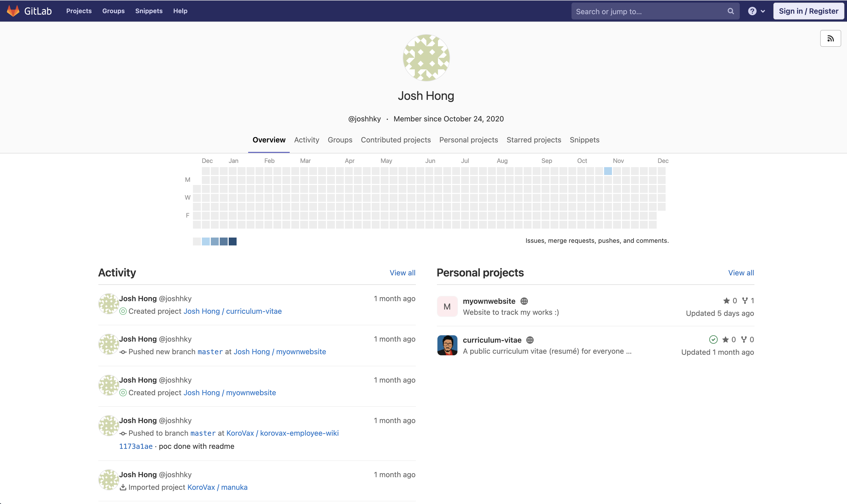
Task: Open the Contributed projects tab
Action: point(395,140)
